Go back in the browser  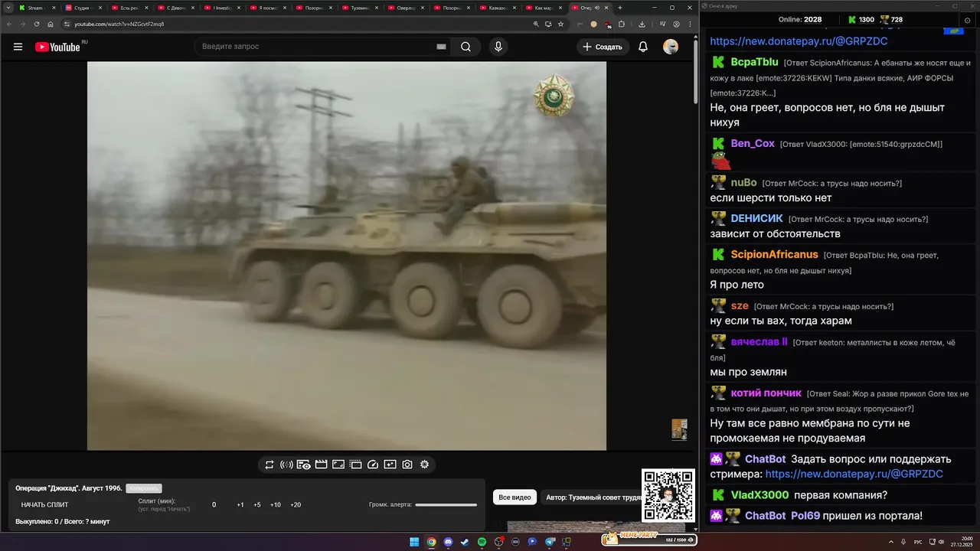point(9,24)
